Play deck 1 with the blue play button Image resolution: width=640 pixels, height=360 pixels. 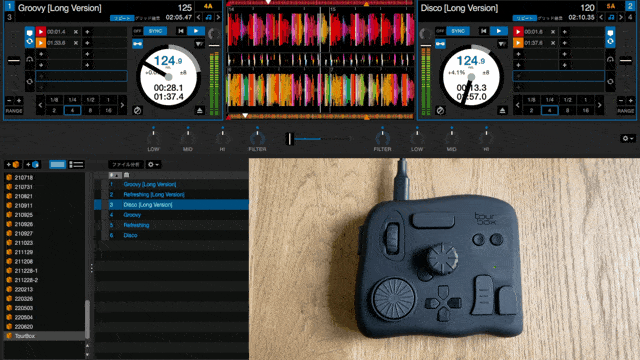click(x=196, y=31)
